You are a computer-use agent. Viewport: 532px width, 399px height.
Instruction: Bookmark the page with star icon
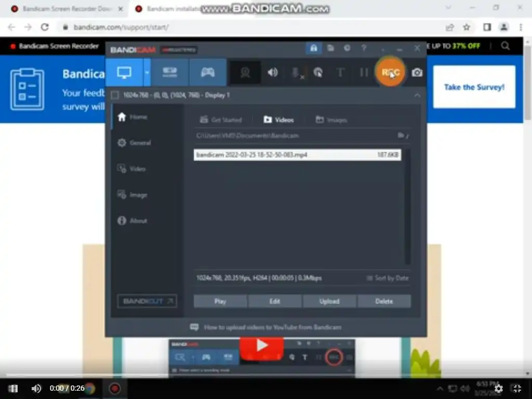(467, 27)
